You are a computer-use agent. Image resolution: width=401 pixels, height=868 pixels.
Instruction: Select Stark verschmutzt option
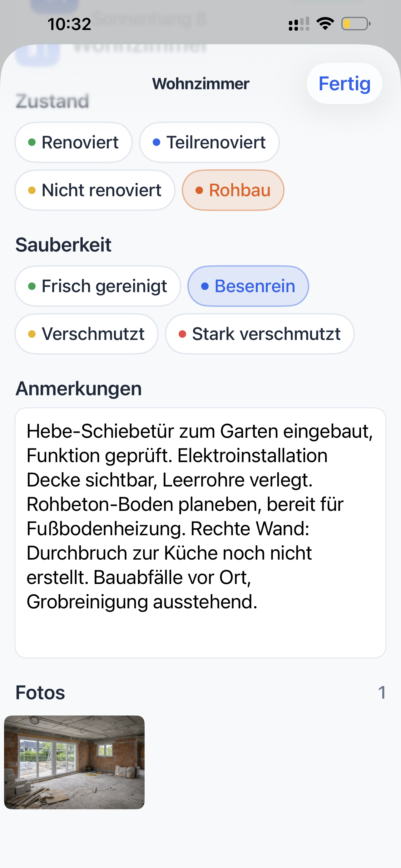259,334
